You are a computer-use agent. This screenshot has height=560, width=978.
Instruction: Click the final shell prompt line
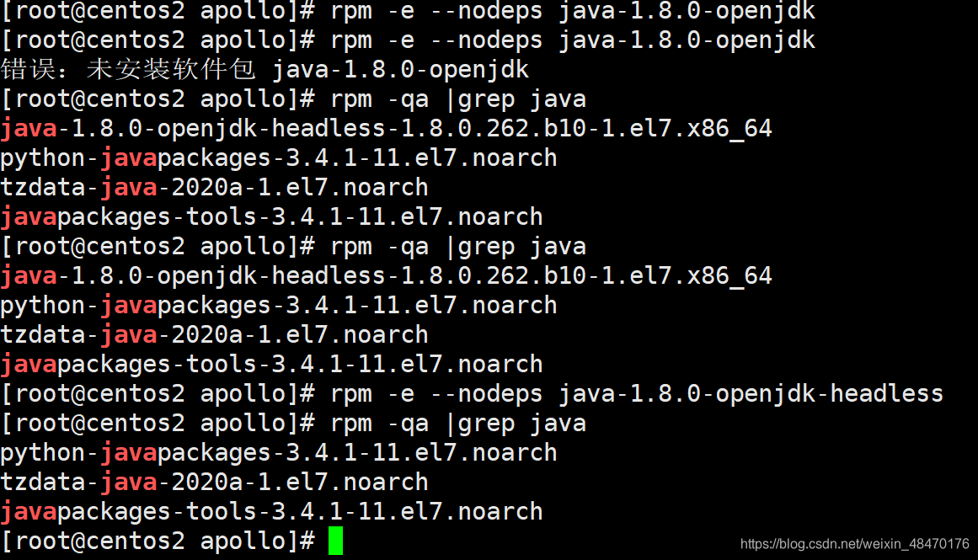[x=156, y=541]
